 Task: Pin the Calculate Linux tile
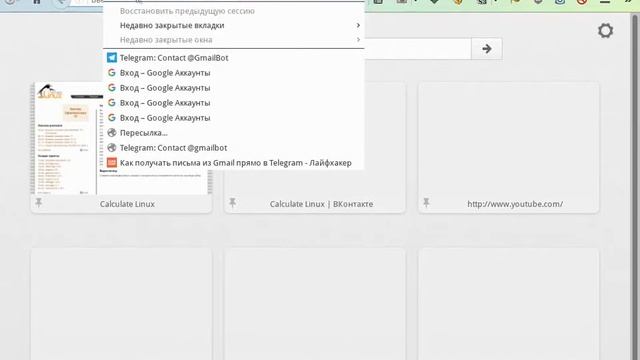point(39,202)
